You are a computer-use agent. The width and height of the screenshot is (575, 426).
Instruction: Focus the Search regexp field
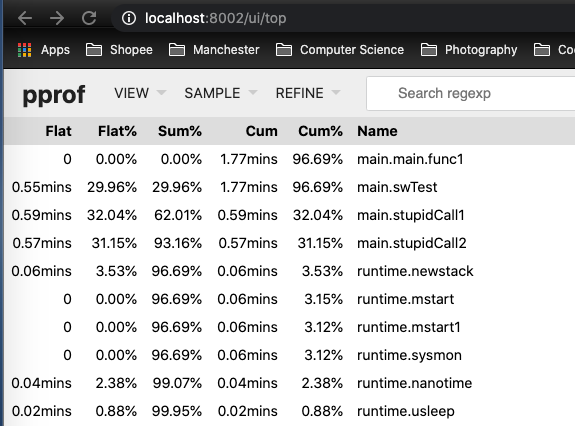(470, 93)
